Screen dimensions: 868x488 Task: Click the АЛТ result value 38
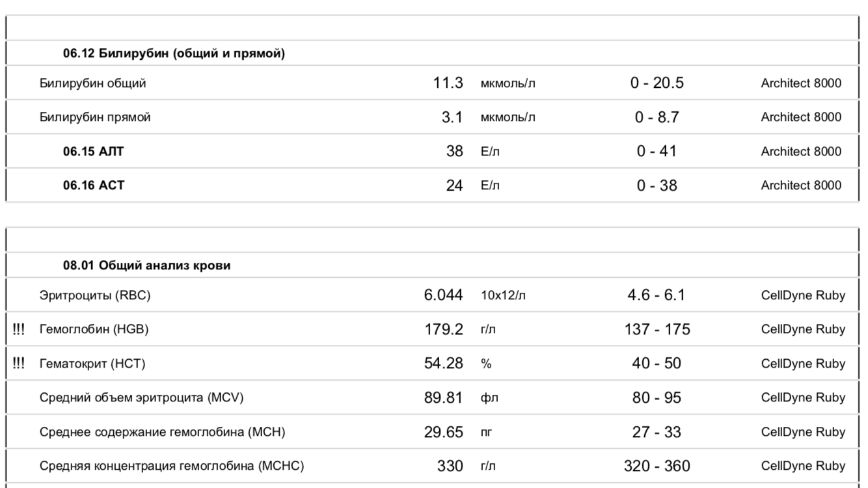(454, 152)
